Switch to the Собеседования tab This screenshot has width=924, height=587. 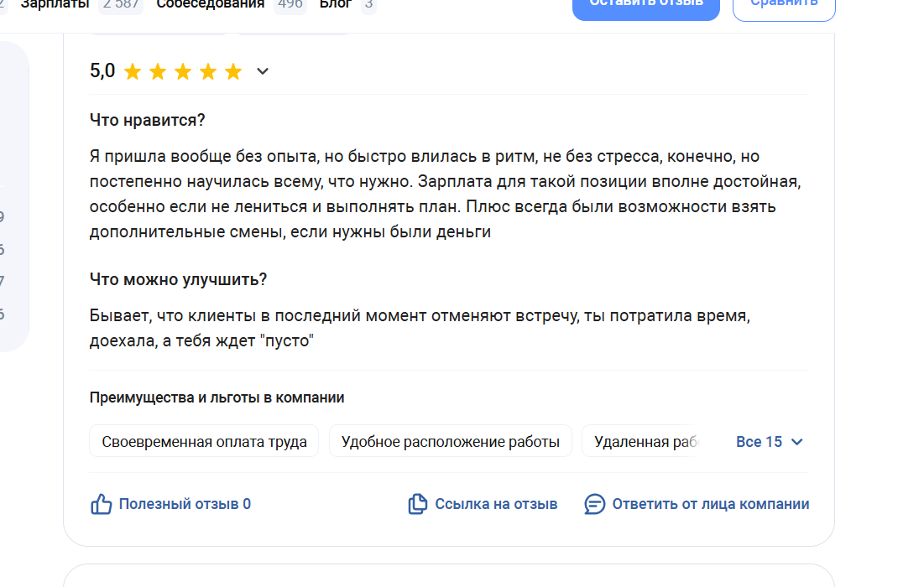210,3
